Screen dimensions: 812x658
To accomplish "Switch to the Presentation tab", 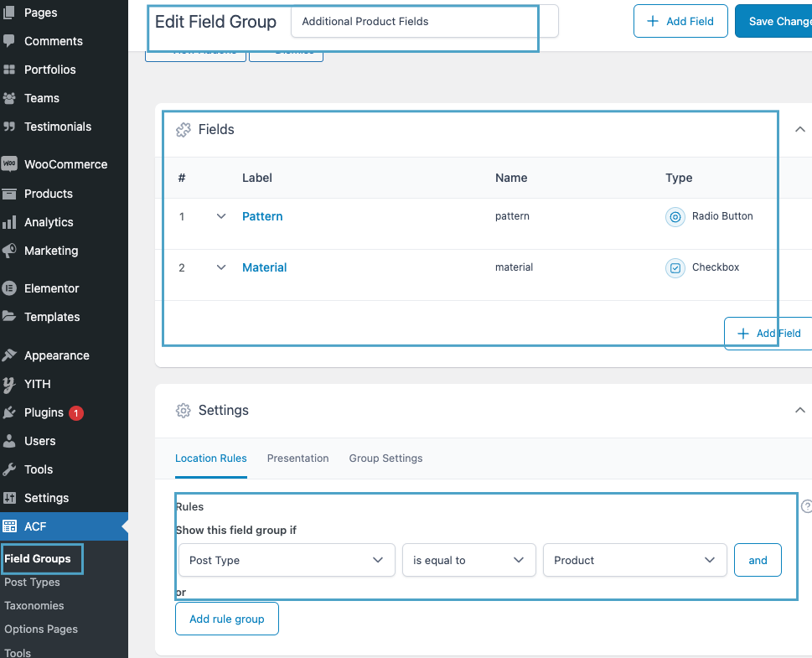I will point(297,459).
